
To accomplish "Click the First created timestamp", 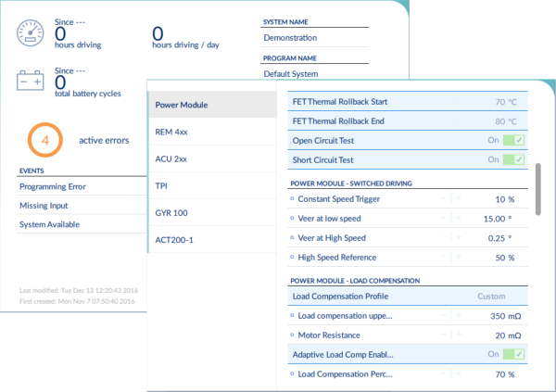I will [x=77, y=301].
